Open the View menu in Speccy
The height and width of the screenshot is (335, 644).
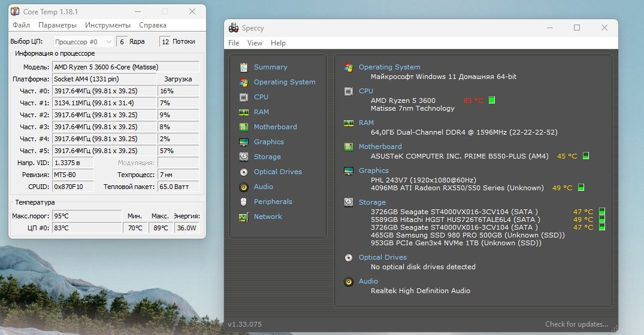[255, 43]
